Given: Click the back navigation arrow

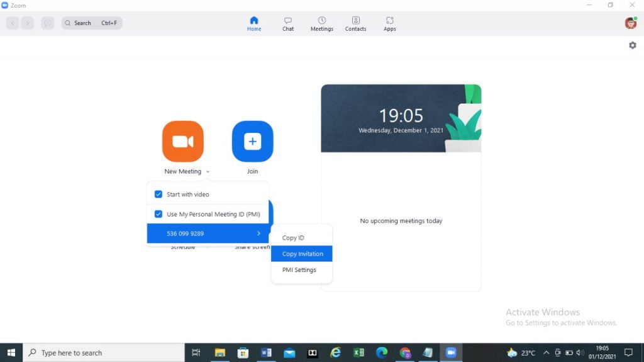Looking at the screenshot, I should 13,23.
